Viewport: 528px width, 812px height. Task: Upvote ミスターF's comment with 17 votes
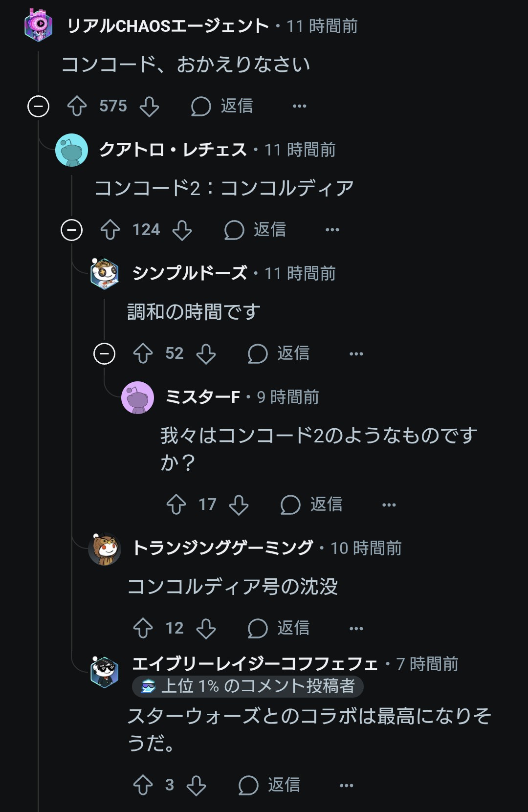(x=176, y=505)
